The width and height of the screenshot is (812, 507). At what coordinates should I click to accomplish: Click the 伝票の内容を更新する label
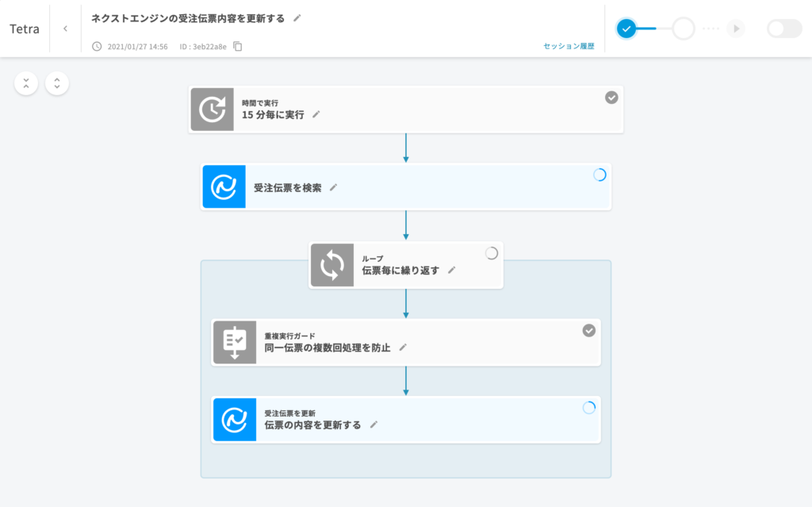click(x=312, y=424)
